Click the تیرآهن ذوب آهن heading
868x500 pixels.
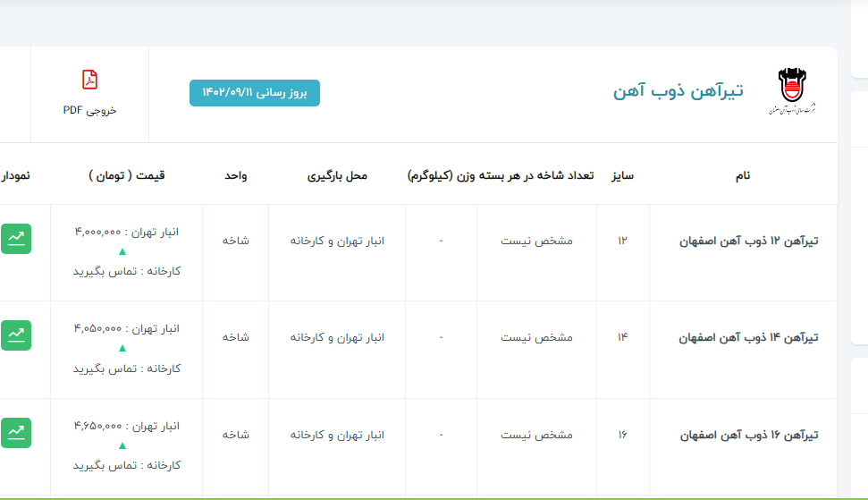678,91
